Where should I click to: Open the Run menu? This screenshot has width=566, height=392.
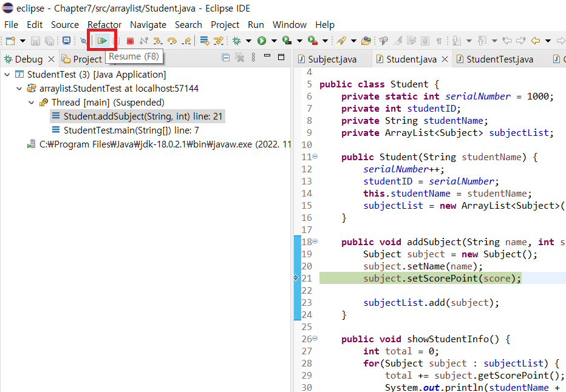tap(256, 24)
